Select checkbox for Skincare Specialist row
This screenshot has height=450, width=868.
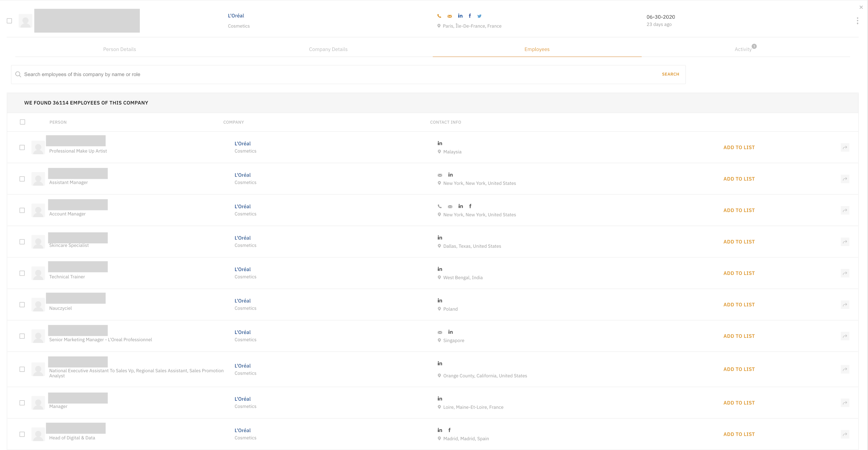pos(22,242)
